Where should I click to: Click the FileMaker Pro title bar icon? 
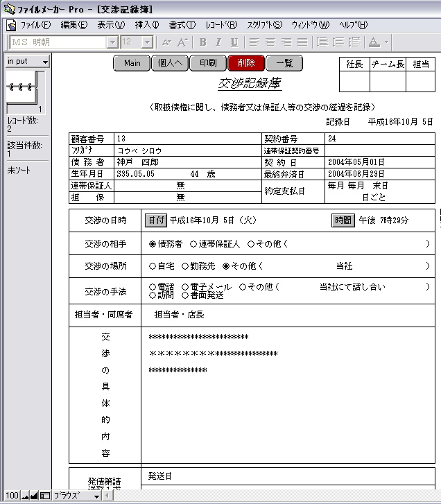[x=9, y=9]
